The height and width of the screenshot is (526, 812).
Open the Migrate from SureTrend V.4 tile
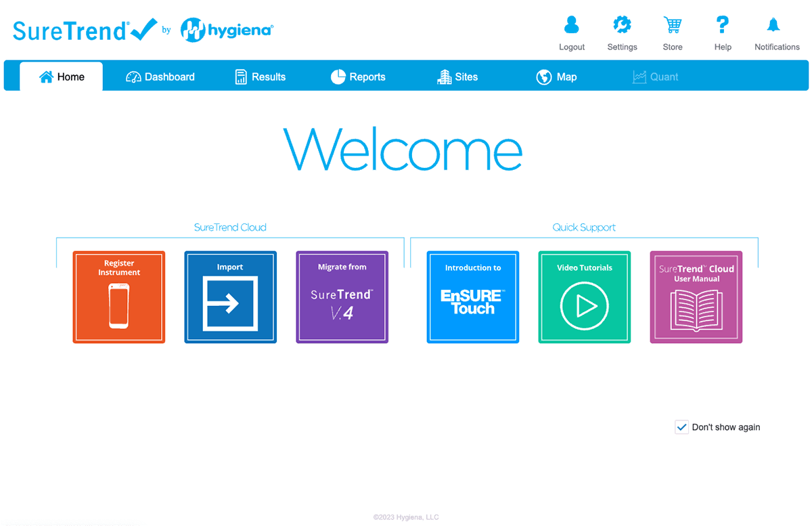click(342, 297)
